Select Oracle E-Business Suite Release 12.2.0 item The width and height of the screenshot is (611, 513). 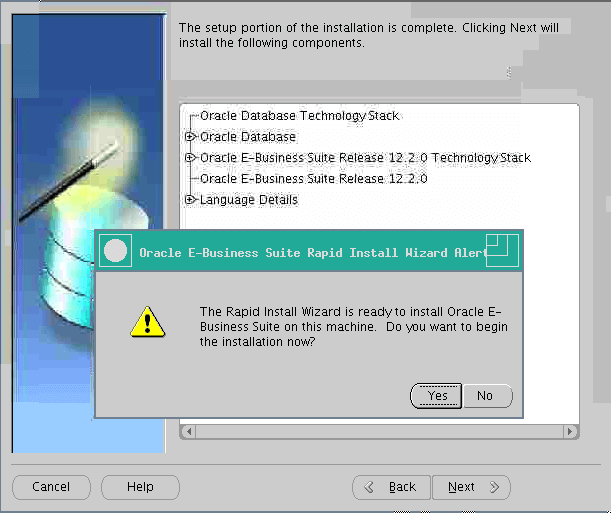313,179
